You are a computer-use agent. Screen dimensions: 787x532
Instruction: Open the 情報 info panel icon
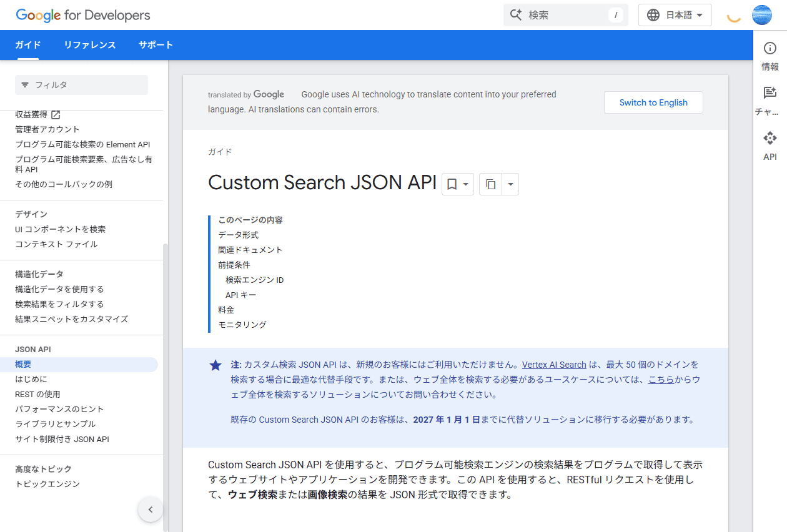click(770, 48)
